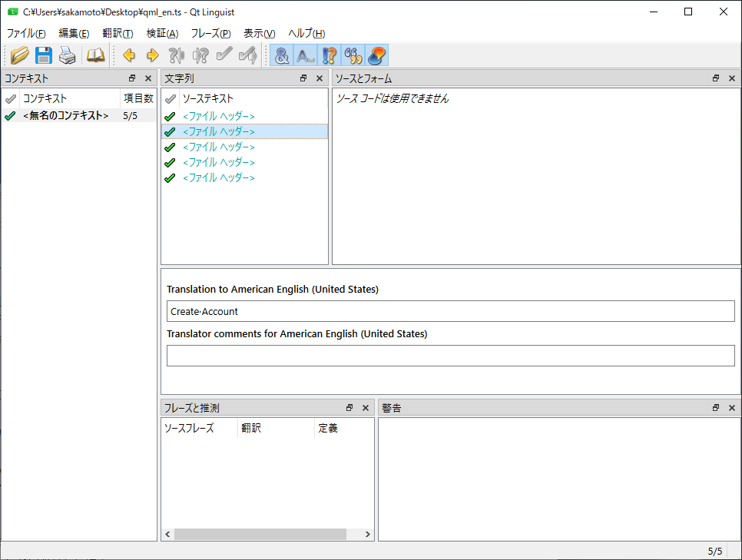742x560 pixels.
Task: Open the 翻訳(T) menu
Action: tap(118, 33)
